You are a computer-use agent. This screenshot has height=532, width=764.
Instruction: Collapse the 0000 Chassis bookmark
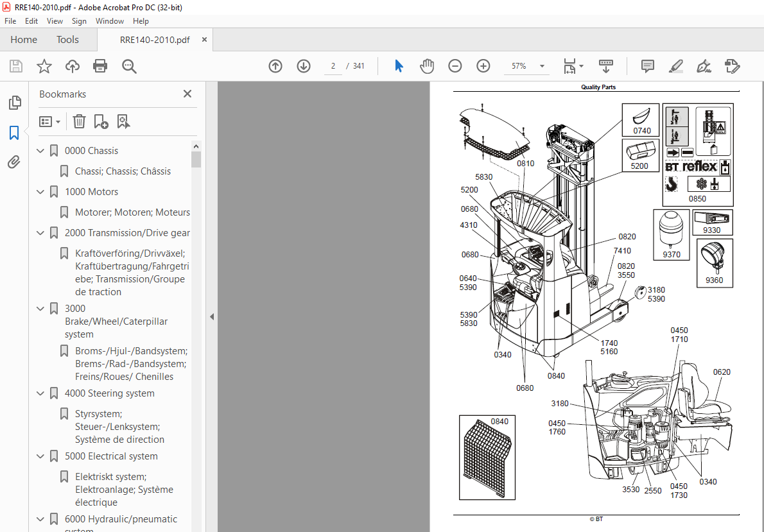point(40,151)
